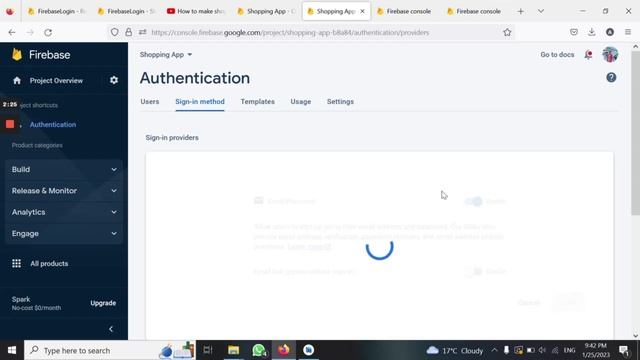Image resolution: width=640 pixels, height=360 pixels.
Task: Open the user account avatar
Action: (x=610, y=55)
